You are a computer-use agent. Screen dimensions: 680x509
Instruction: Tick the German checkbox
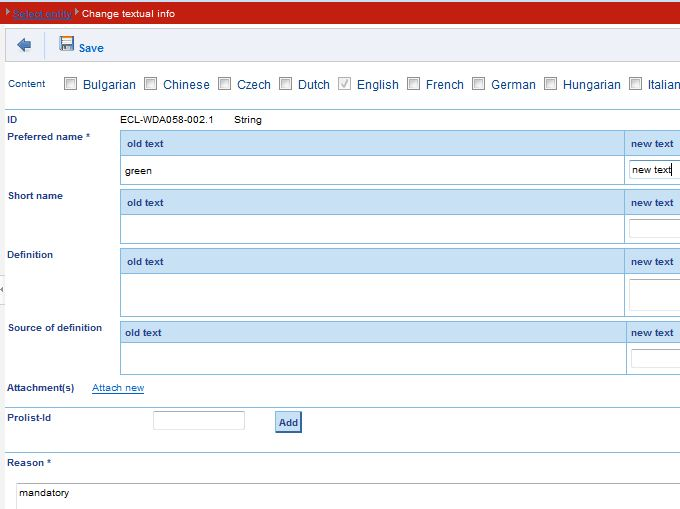(479, 84)
